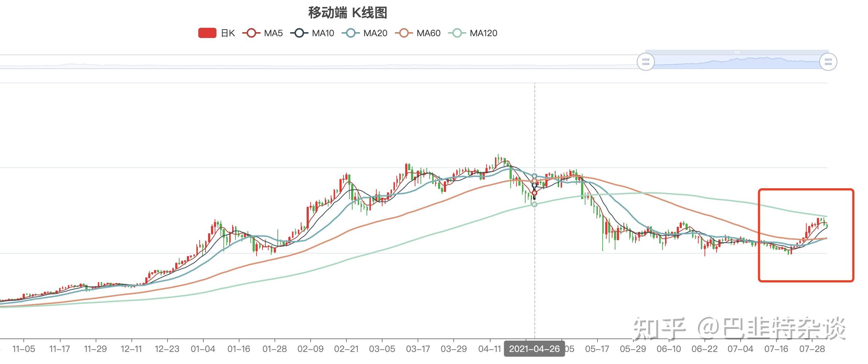
Task: Click the 2021-04-26 date marker
Action: (x=535, y=349)
